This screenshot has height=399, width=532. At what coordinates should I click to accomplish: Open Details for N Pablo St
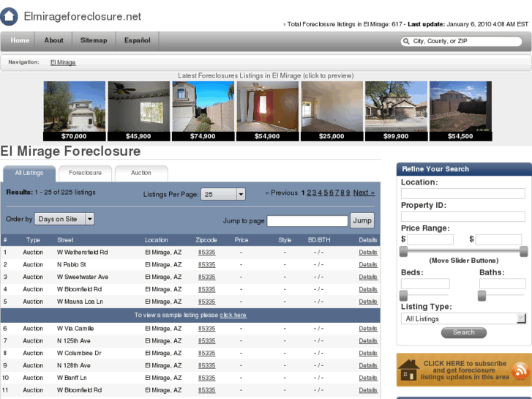368,264
